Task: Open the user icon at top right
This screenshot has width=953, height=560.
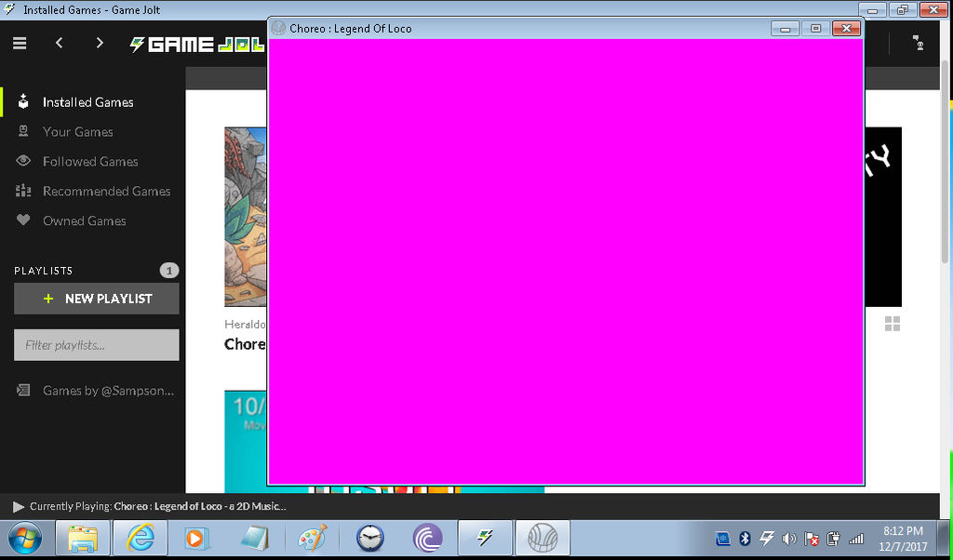Action: tap(919, 43)
